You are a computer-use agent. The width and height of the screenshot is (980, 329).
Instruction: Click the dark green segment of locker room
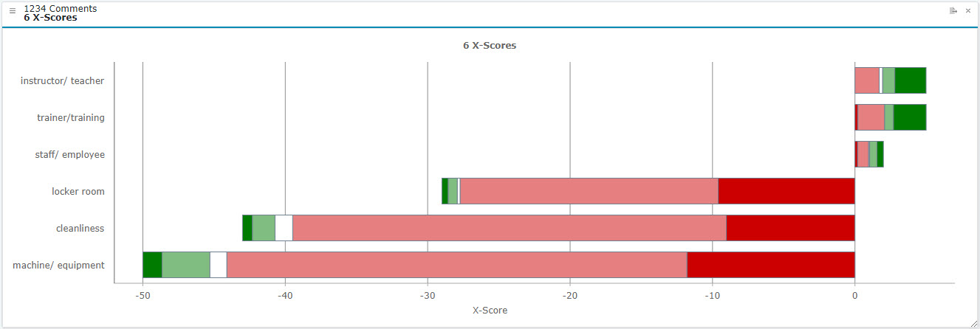point(445,191)
